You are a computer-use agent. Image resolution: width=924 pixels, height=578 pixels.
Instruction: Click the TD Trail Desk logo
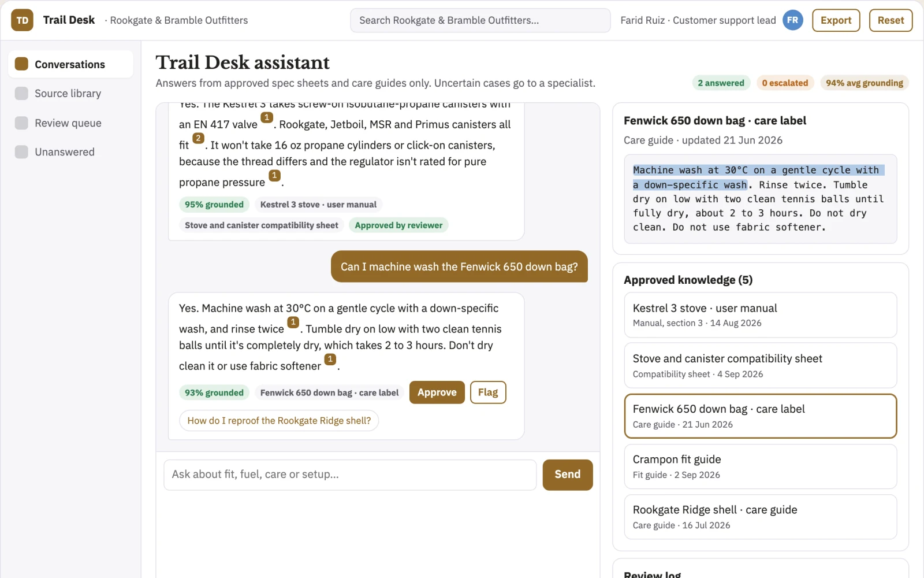(22, 20)
